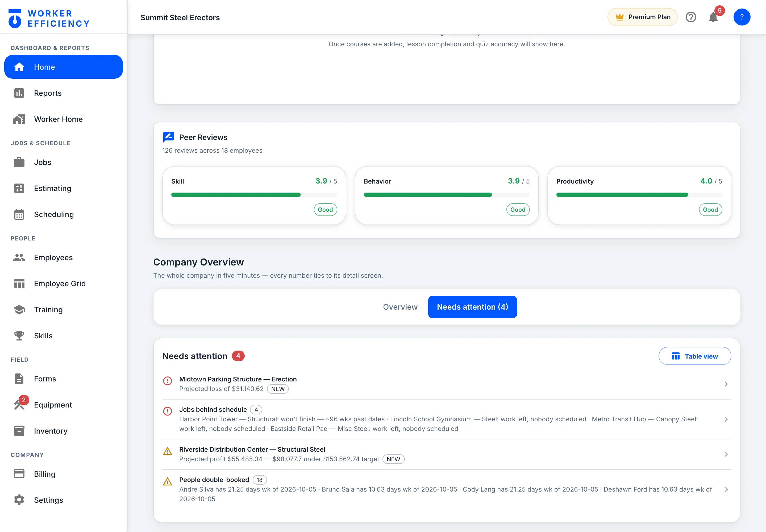766x532 pixels.
Task: Open Scheduling calendar icon
Action: click(19, 214)
